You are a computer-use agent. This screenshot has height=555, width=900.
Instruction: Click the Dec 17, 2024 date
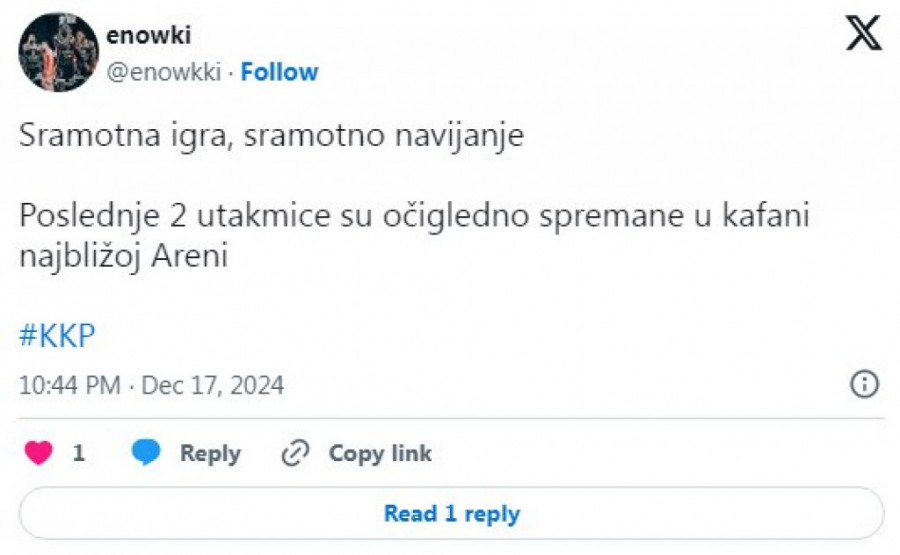213,385
